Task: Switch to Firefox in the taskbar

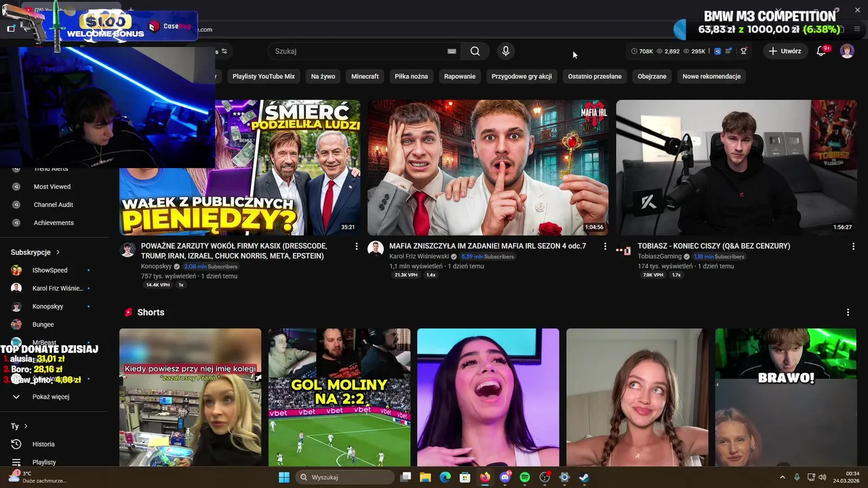Action: (x=485, y=477)
